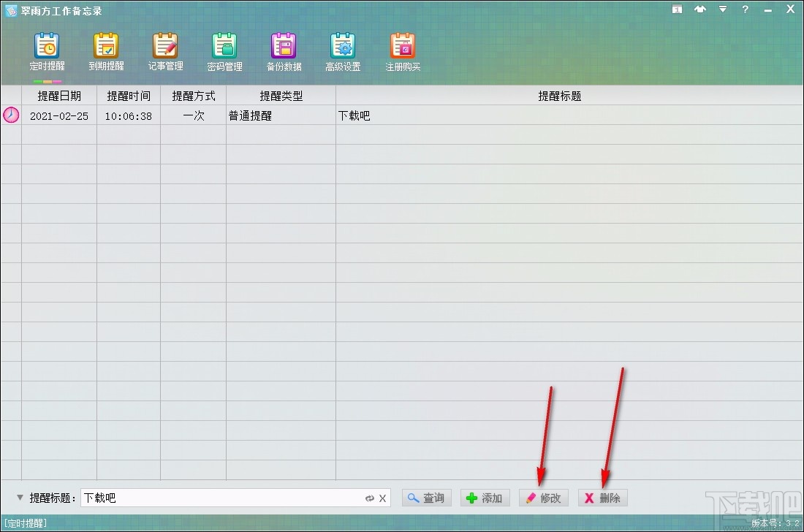Click the calendar icon in title bar
The width and height of the screenshot is (804, 532).
pos(678,9)
